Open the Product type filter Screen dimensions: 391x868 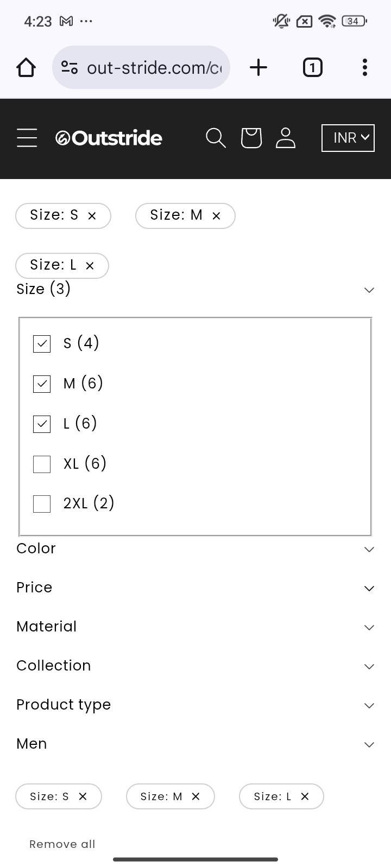tap(195, 705)
